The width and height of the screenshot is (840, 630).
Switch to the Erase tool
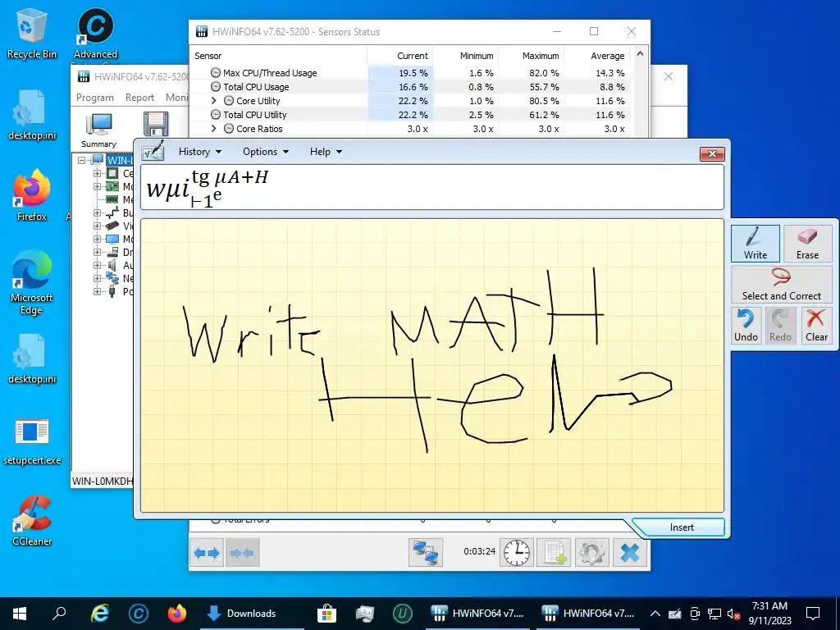(807, 243)
